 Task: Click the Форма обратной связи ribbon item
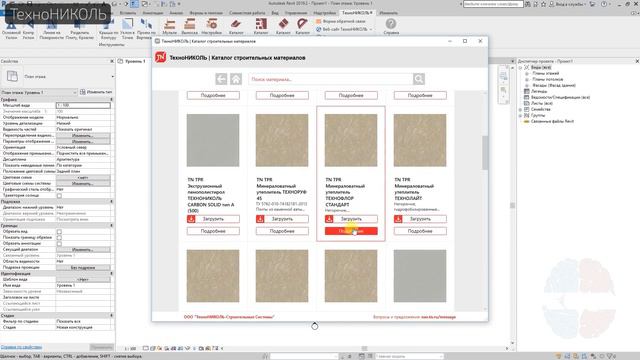click(341, 21)
